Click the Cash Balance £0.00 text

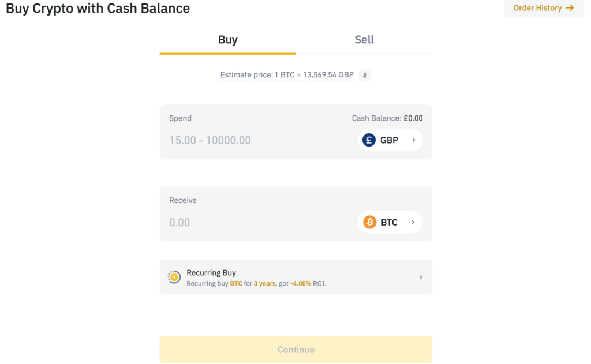tap(387, 118)
